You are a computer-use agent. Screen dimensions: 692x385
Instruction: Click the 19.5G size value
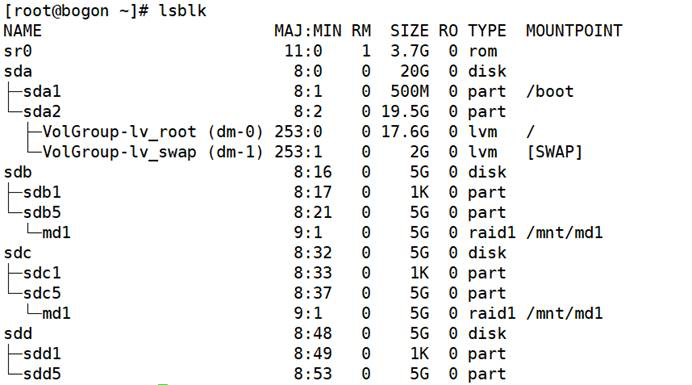pos(405,112)
